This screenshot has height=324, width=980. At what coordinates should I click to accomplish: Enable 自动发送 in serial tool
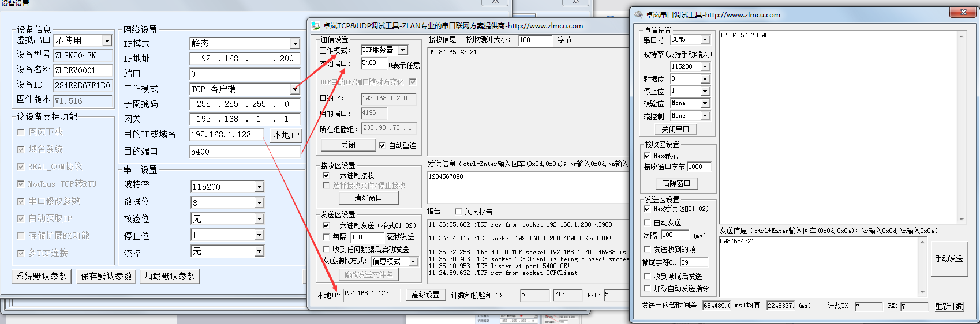[647, 223]
